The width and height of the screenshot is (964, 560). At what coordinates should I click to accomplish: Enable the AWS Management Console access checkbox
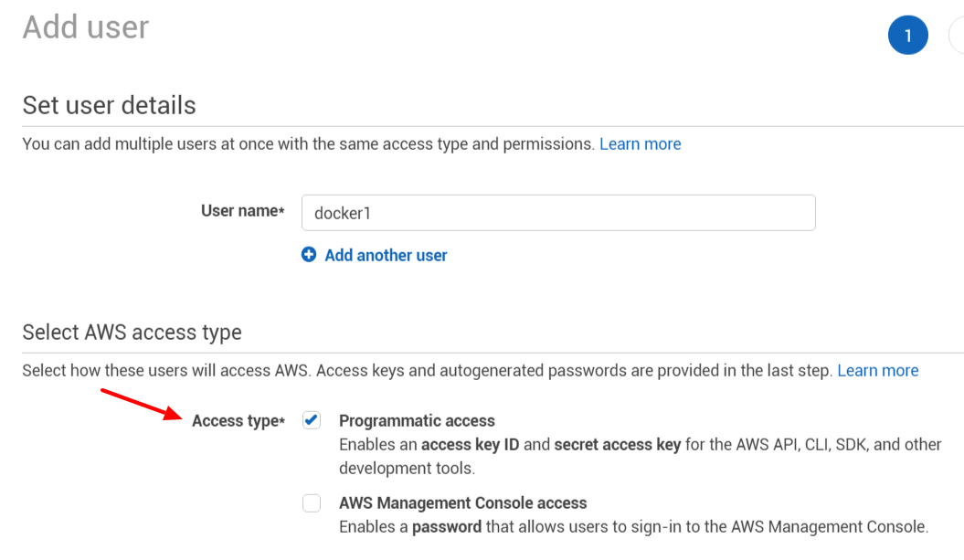tap(312, 502)
